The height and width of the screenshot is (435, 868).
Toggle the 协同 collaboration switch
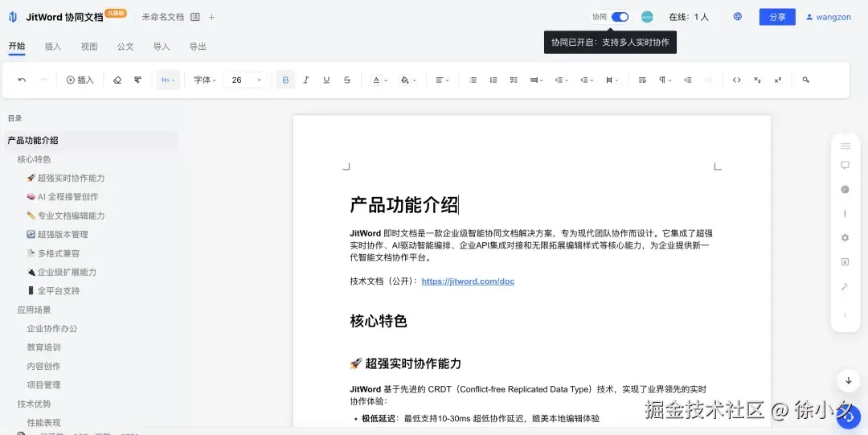(620, 17)
